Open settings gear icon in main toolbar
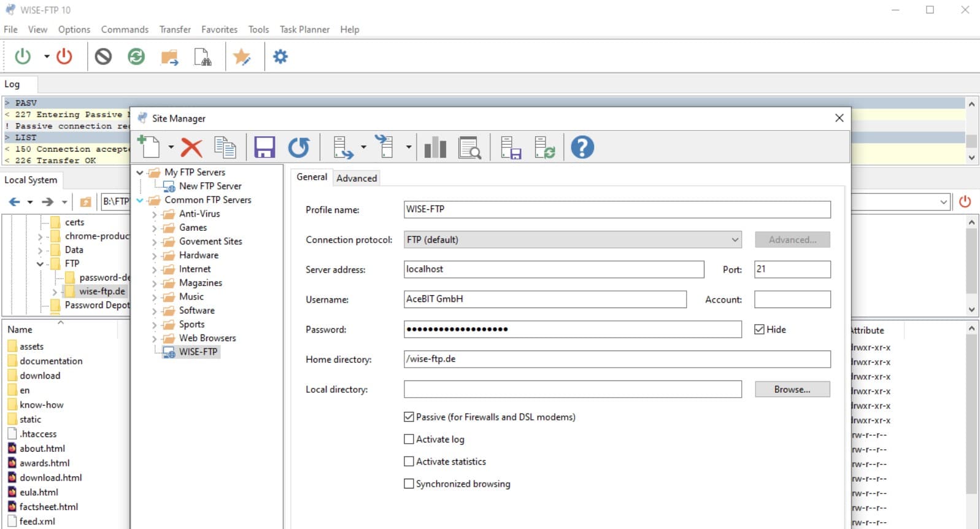 [x=280, y=56]
